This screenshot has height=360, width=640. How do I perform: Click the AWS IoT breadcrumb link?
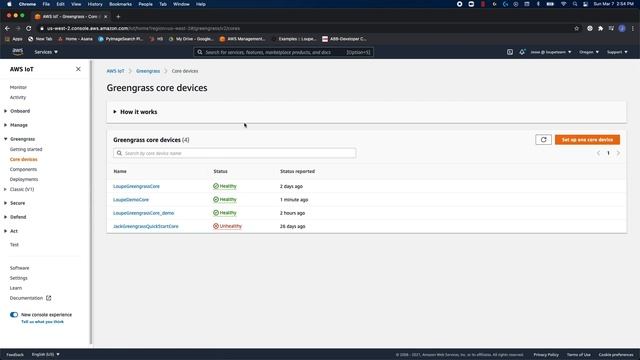click(116, 71)
